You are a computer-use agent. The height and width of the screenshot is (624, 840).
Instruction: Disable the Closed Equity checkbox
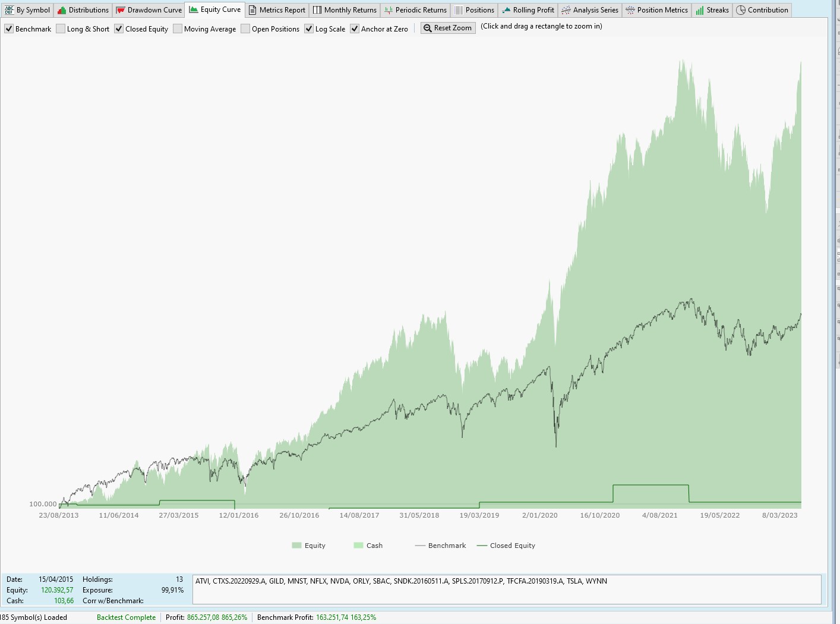[x=119, y=29]
